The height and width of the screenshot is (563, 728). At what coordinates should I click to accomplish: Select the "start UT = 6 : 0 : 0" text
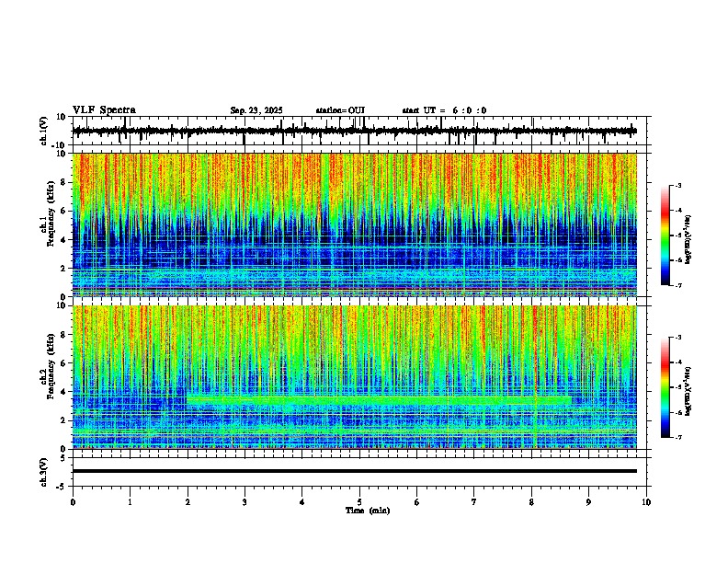pyautogui.click(x=444, y=110)
